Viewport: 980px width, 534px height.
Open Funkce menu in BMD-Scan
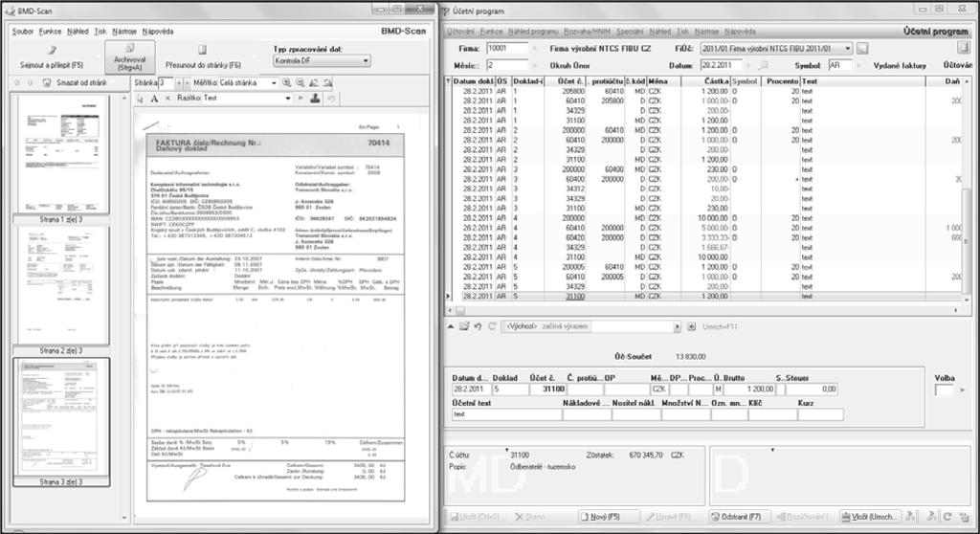50,32
